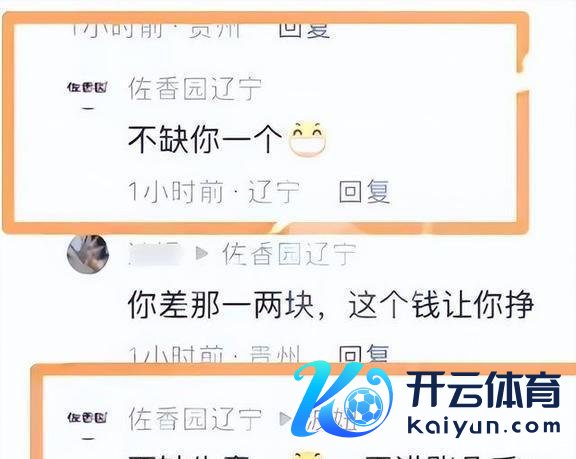Click timestamp 1小时前 · 辽宁
The image size is (576, 459).
(214, 192)
